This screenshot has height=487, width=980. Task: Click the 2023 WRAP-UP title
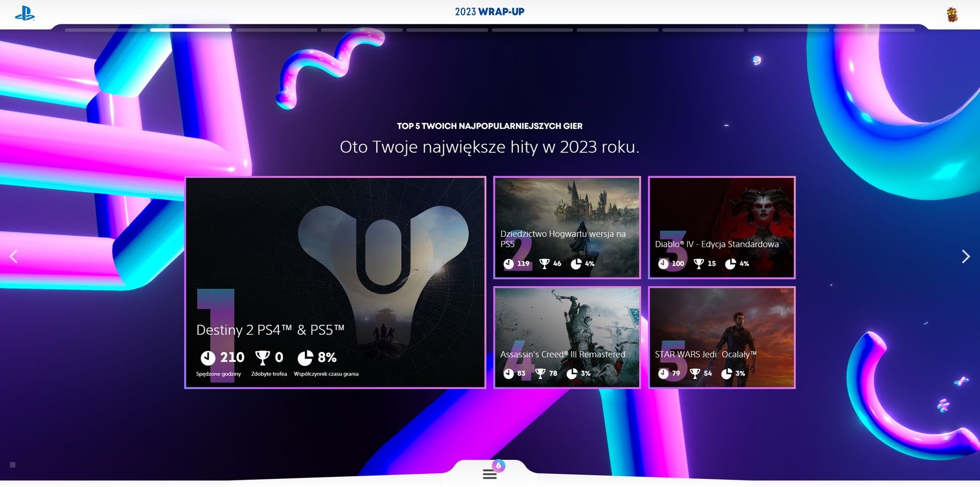[x=489, y=11]
